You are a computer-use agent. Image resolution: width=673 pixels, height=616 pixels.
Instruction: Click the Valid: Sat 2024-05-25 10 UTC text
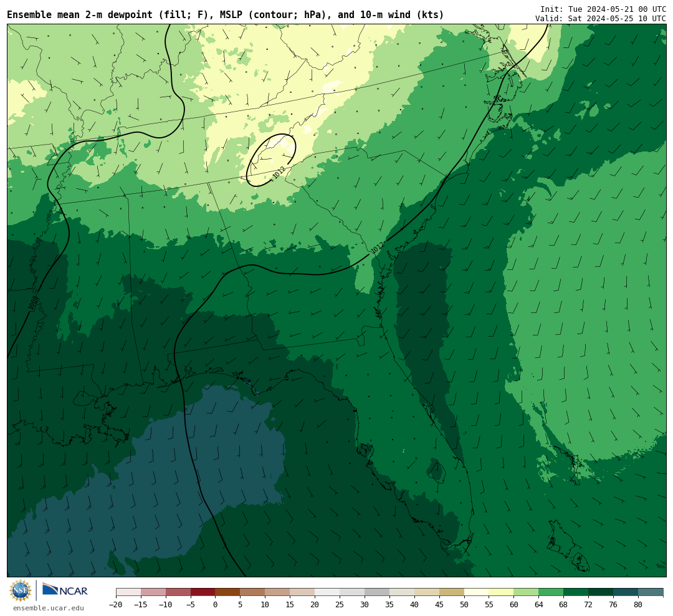pyautogui.click(x=601, y=19)
